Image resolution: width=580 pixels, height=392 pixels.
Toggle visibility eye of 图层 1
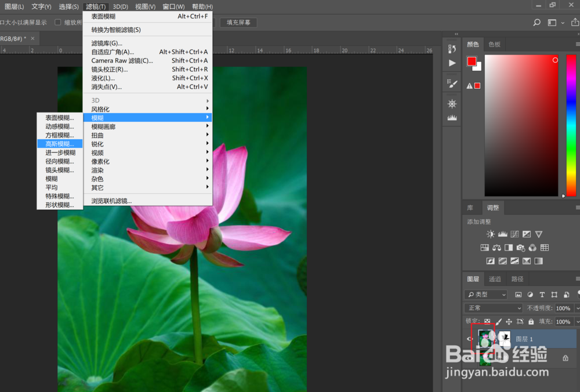tap(469, 339)
